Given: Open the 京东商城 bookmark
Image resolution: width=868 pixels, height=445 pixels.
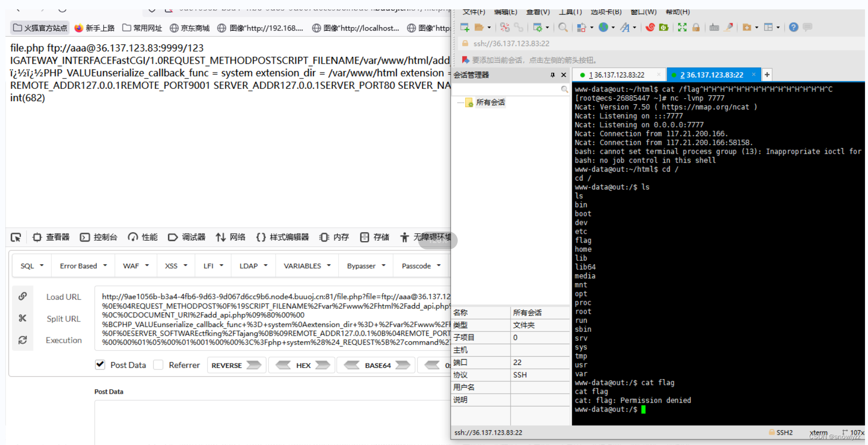Looking at the screenshot, I should 189,28.
